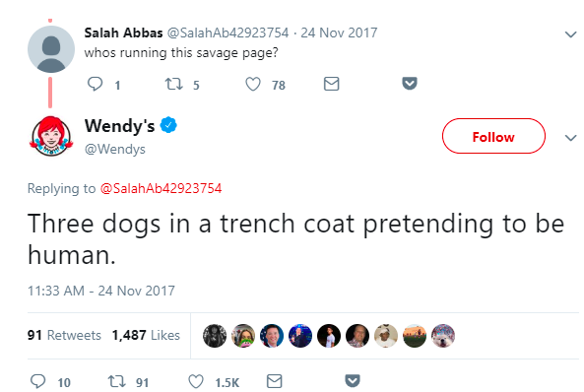Open the Wendy's profile picture

[51, 136]
